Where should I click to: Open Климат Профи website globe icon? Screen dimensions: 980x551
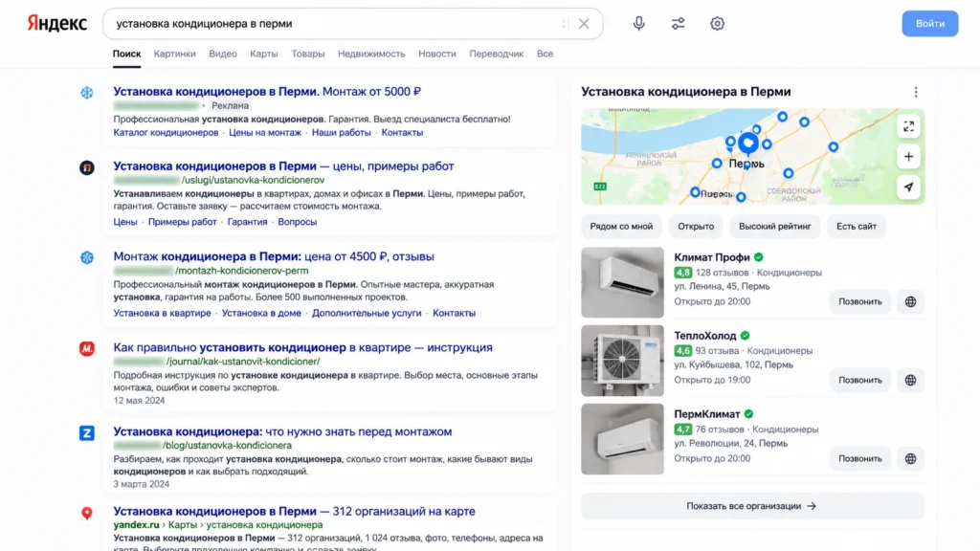click(x=911, y=301)
